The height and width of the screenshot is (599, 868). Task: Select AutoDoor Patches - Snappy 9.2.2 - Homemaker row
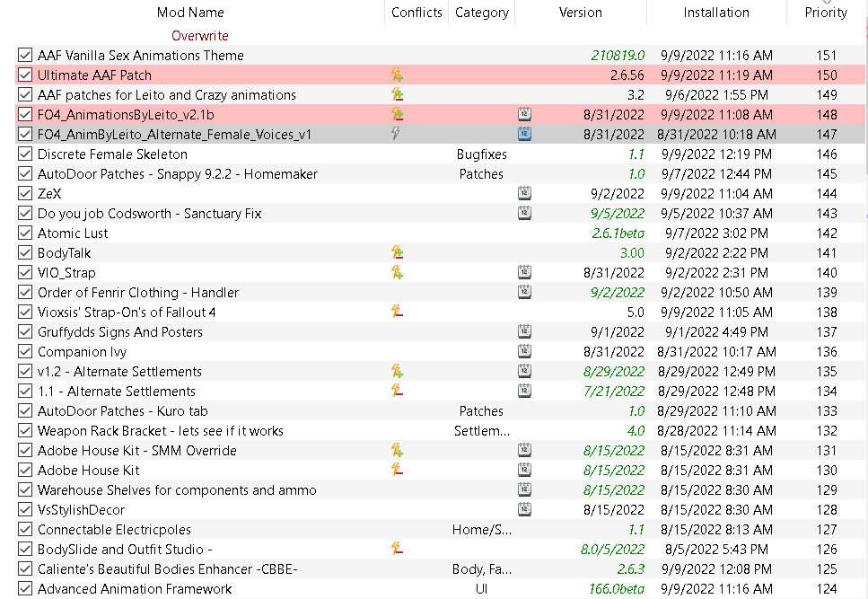pos(440,174)
